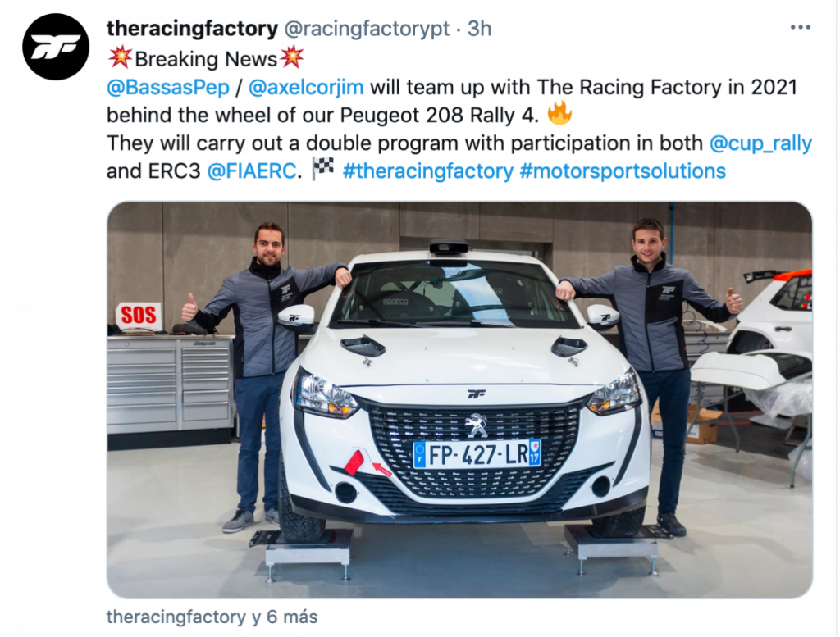This screenshot has height=637, width=840.
Task: Open the 3h tweet timestamp
Action: pos(479,29)
